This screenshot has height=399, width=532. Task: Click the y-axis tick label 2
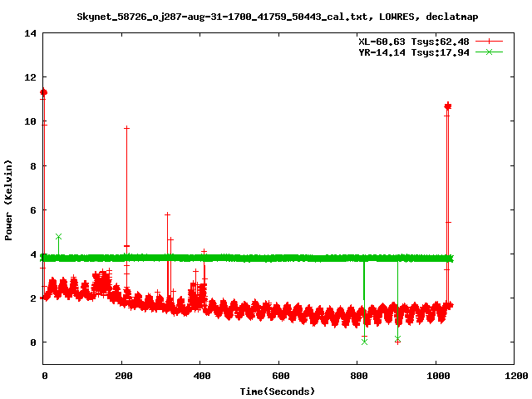tap(33, 298)
